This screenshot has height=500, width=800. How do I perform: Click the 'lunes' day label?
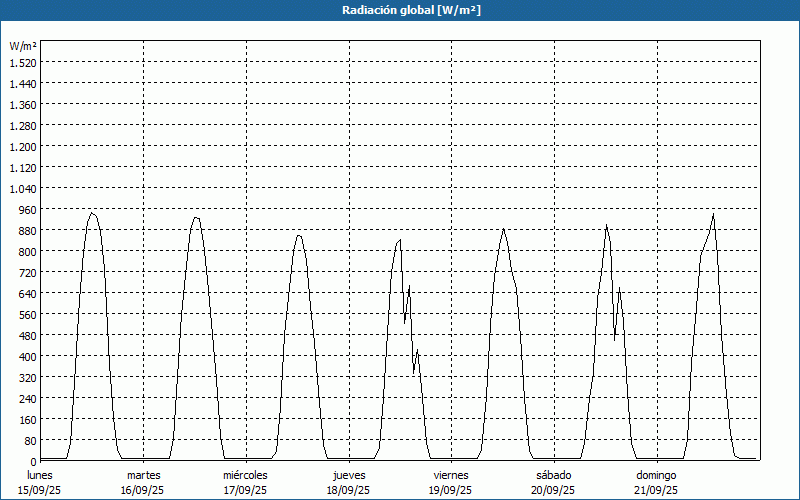(40, 475)
